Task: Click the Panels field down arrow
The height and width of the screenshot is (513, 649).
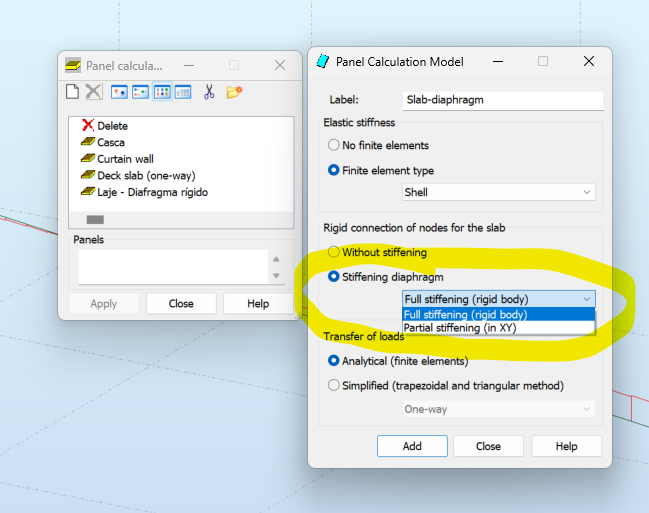Action: click(276, 275)
